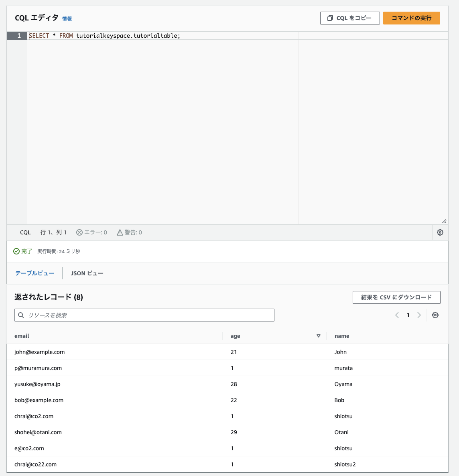459x476 pixels.
Task: Click the p@muramura.com cell
Action: 38,368
